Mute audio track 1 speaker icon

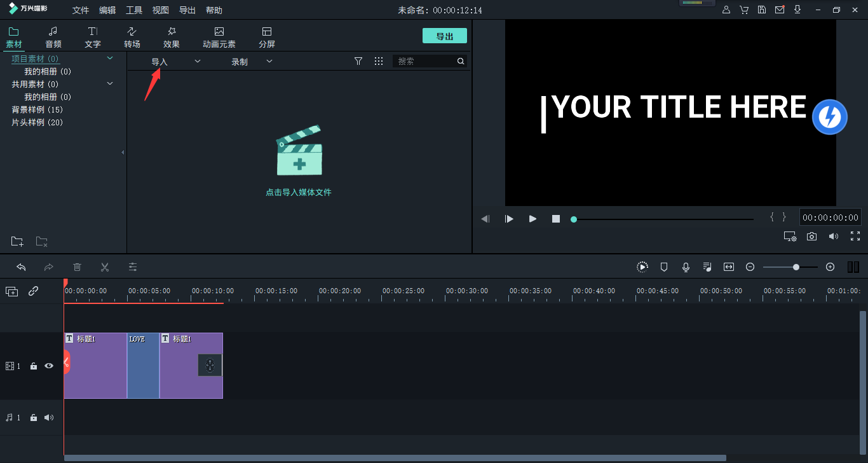pos(48,418)
